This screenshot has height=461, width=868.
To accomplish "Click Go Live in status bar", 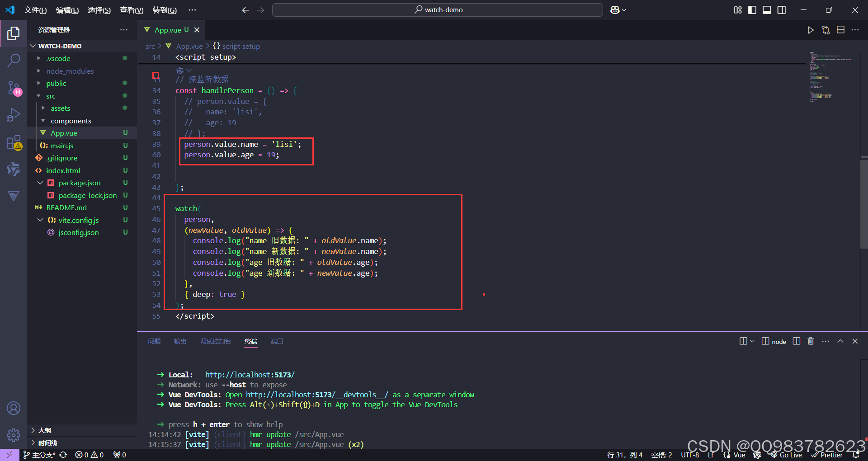I will (x=787, y=455).
